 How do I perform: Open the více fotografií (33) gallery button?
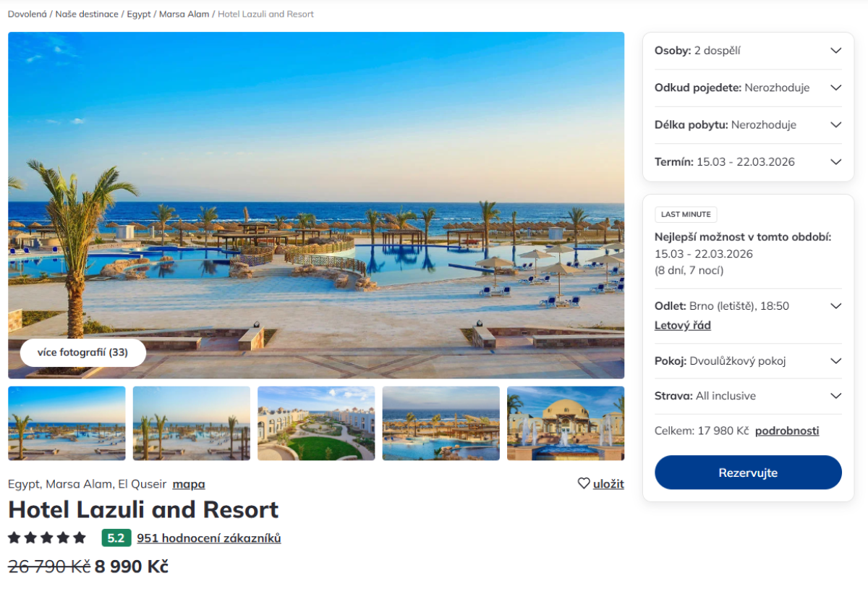click(82, 352)
